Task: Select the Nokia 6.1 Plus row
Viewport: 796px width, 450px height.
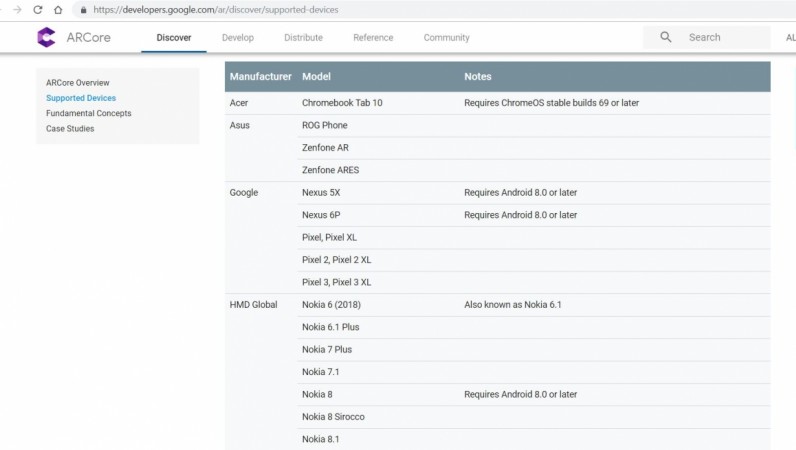Action: pos(534,327)
